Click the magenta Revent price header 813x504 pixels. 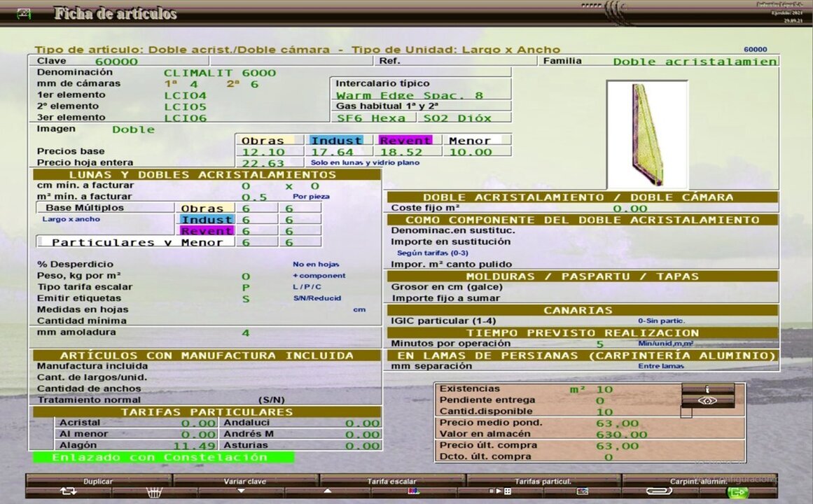[x=405, y=141]
